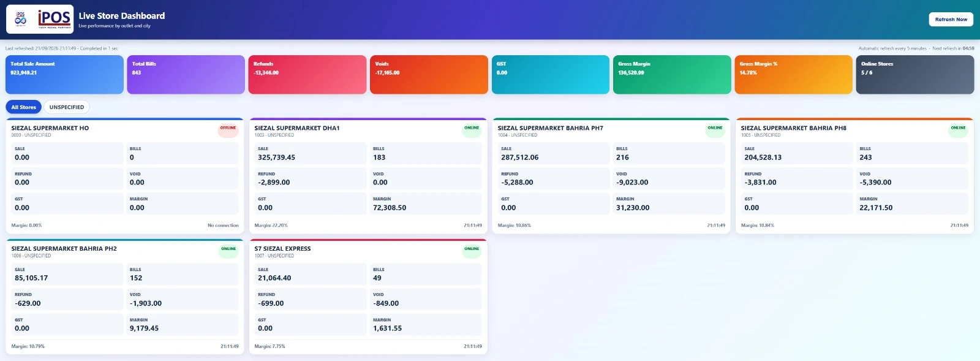The width and height of the screenshot is (980, 361).
Task: Click the Refresh Now button
Action: (x=951, y=19)
